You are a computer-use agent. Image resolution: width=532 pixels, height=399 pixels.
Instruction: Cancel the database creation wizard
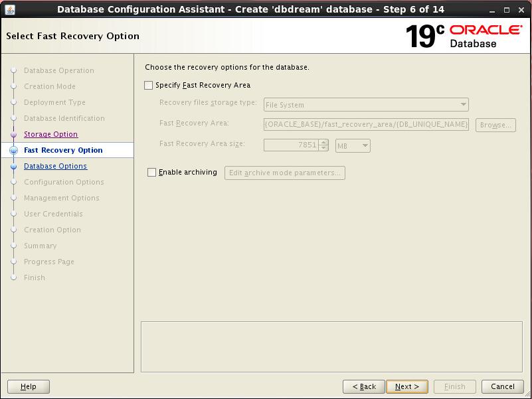click(x=502, y=386)
